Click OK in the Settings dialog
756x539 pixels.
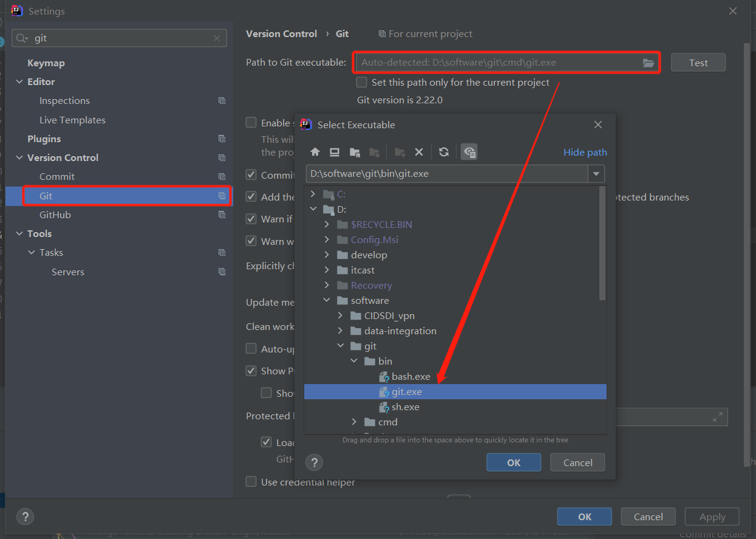[585, 517]
